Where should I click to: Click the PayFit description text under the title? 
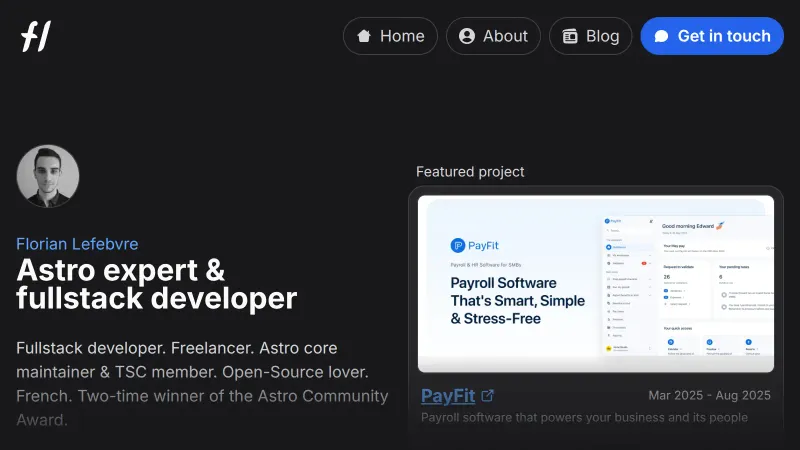(x=585, y=418)
